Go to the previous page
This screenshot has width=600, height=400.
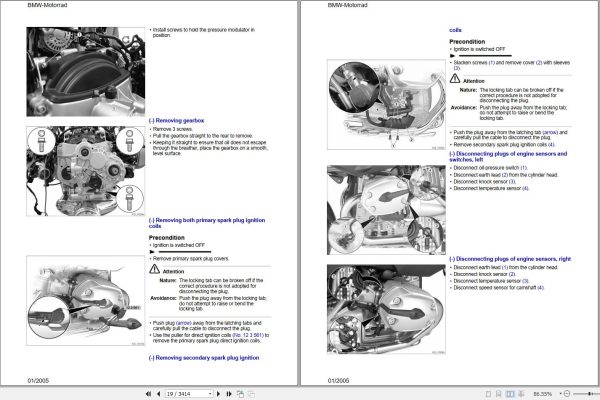tap(158, 393)
